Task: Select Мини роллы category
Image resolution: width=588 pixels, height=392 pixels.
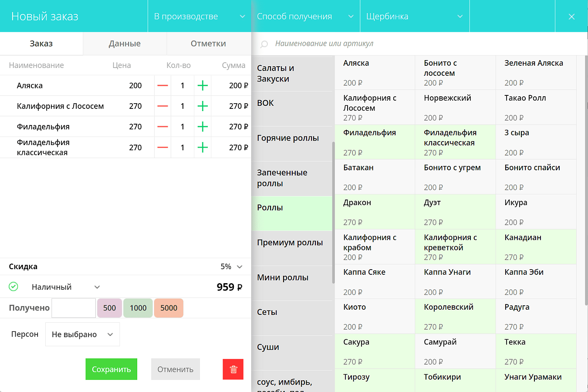Action: pos(292,283)
